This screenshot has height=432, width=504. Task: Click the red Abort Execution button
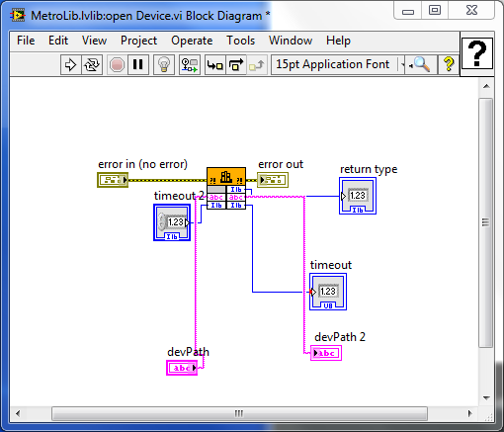(x=117, y=64)
